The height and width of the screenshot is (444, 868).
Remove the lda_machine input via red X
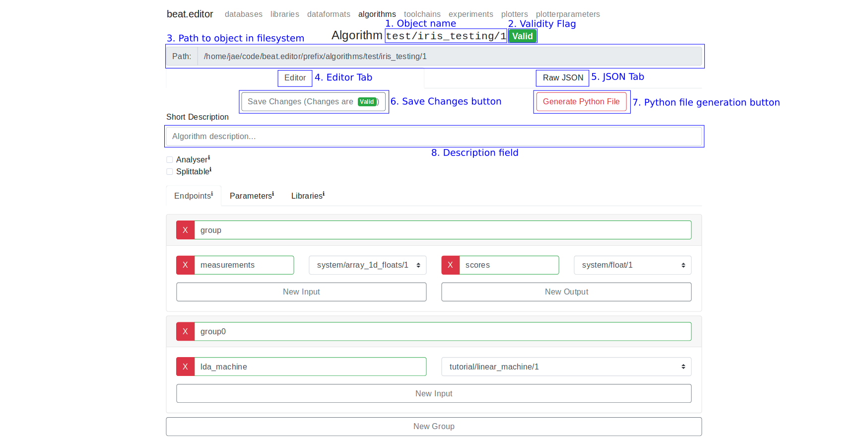click(x=185, y=367)
